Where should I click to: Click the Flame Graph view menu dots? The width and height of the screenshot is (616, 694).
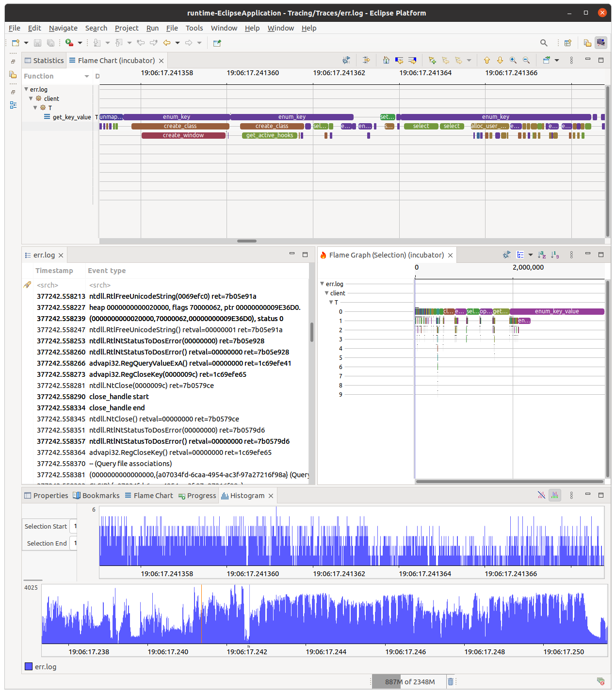(571, 255)
